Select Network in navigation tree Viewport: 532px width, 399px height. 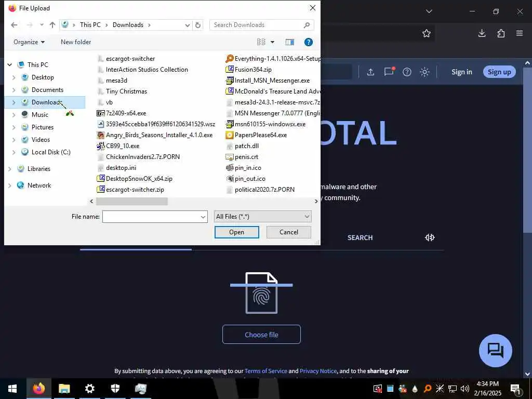coord(39,185)
